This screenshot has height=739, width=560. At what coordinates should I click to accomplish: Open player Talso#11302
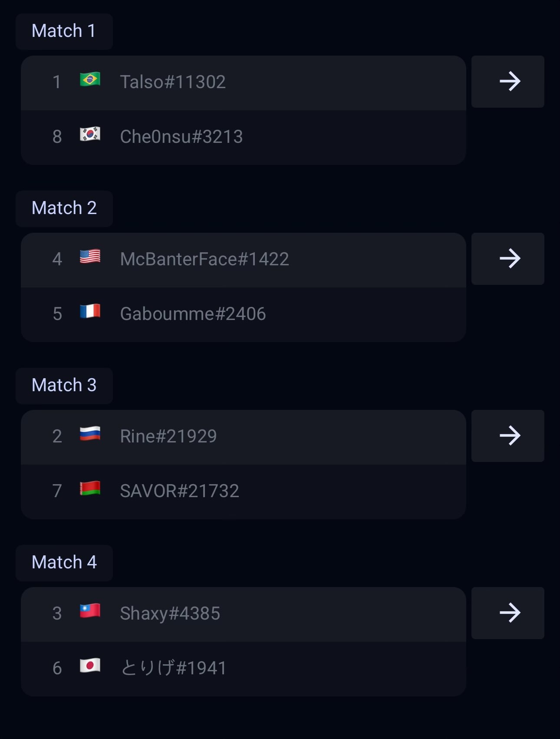click(173, 82)
